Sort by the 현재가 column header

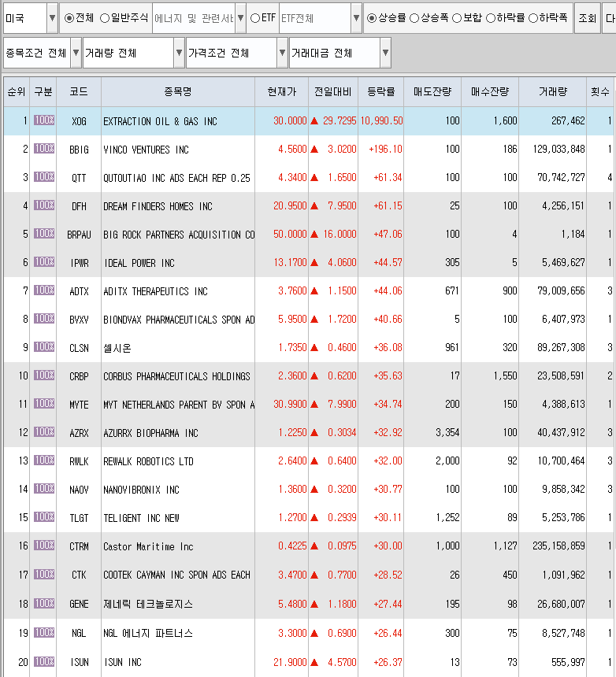coord(282,91)
